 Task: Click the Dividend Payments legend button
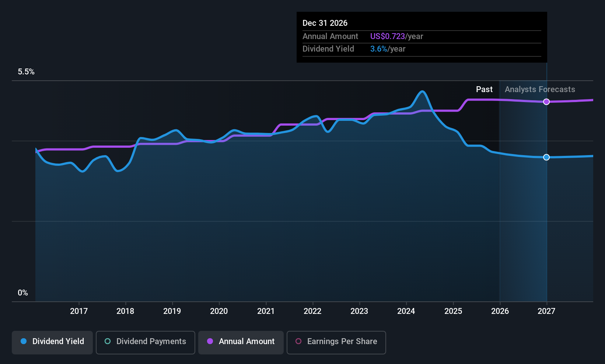145,342
